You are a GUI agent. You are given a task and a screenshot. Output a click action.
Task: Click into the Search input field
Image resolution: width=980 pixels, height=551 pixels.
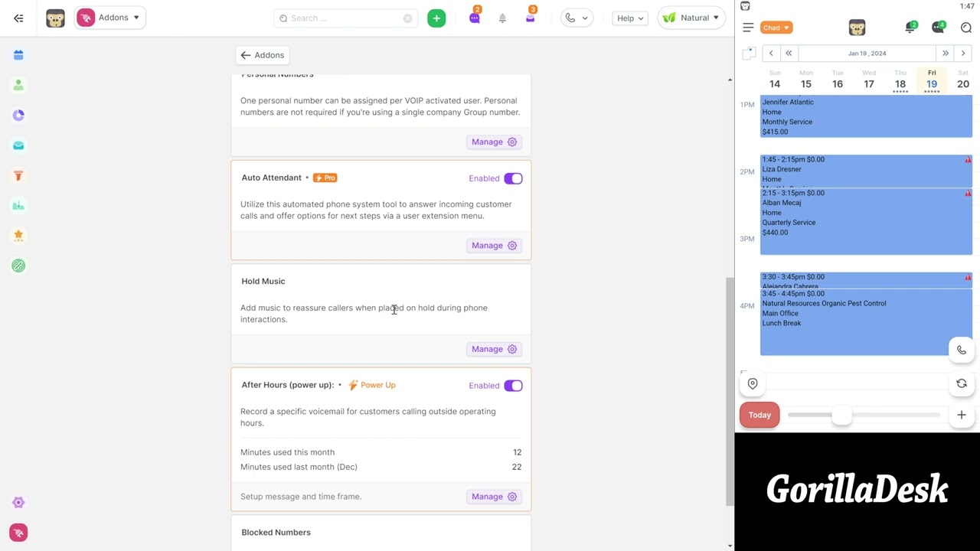point(345,18)
